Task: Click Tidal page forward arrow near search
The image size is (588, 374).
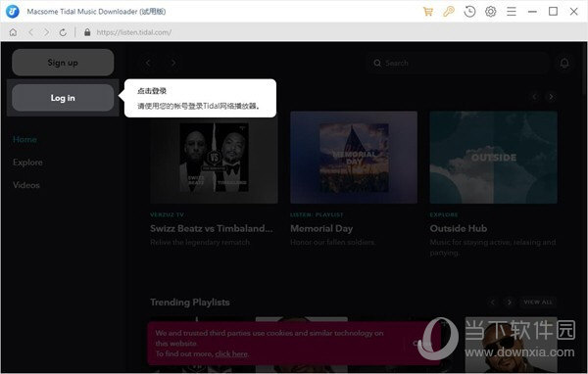Action: point(173,63)
